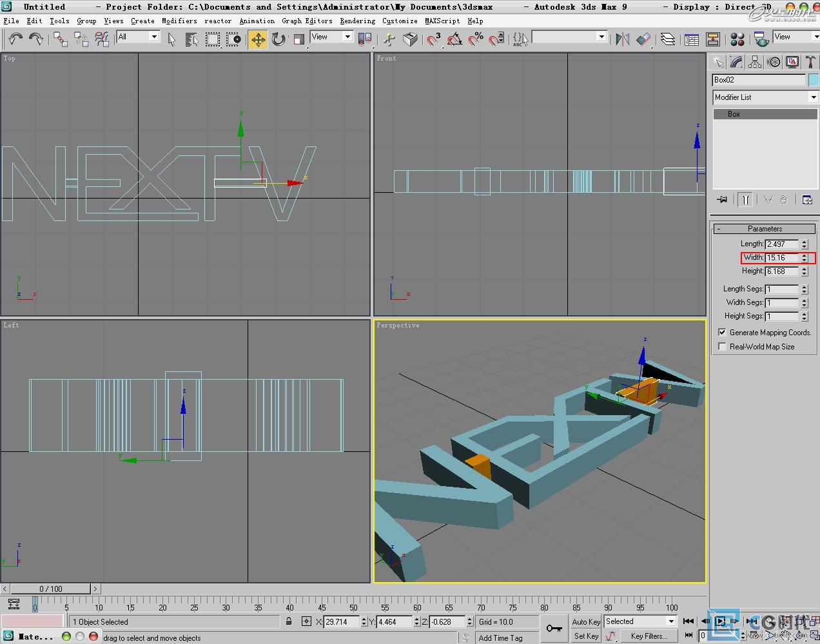Click the Mirror tool icon
The image size is (820, 644).
622,39
